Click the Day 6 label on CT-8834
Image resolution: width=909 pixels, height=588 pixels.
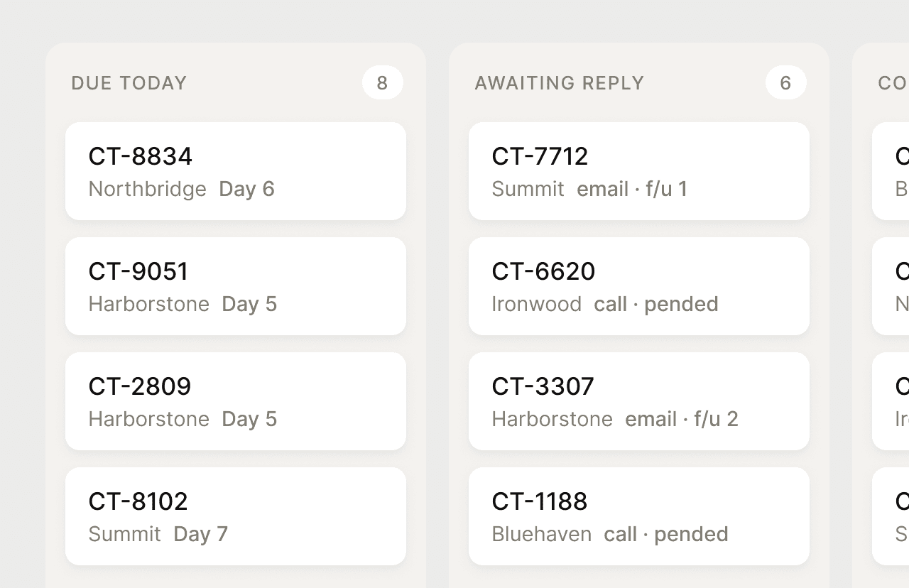click(x=246, y=189)
